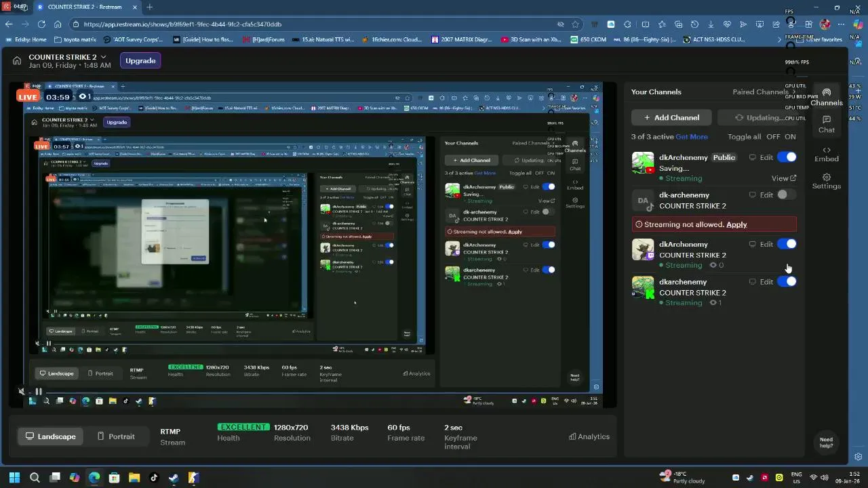Open the 2007 MATRIX Diagr... bookmark
The width and height of the screenshot is (868, 488).
[x=461, y=39]
